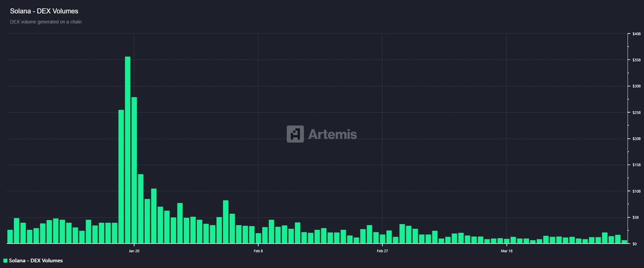The width and height of the screenshot is (644, 268).
Task: Click the "$0" y-axis label
Action: pos(635,243)
